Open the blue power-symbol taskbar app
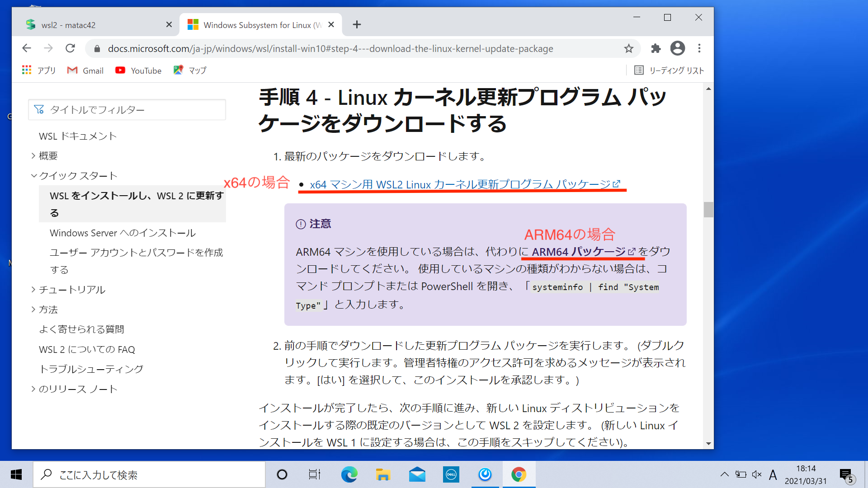 click(x=485, y=474)
